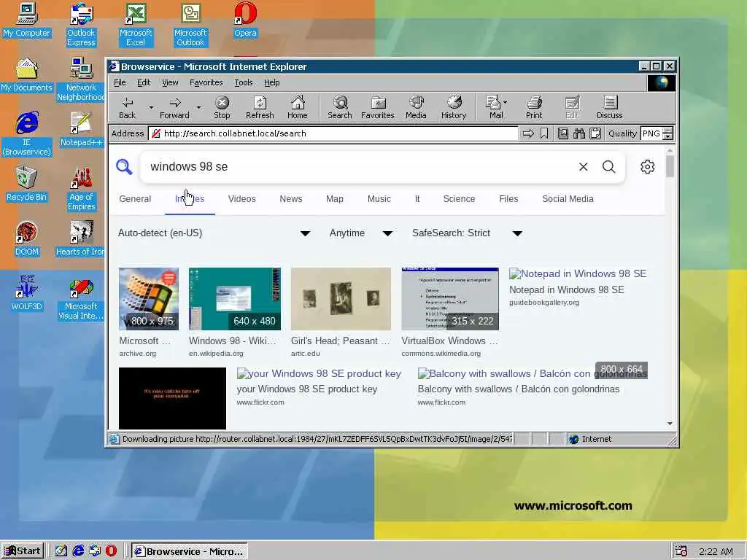Screen dimensions: 747x560
Task: Select the Age of Empires desktop icon
Action: click(81, 189)
